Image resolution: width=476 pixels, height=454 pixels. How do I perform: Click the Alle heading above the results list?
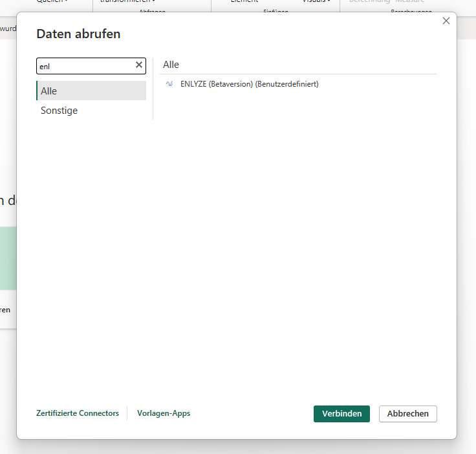tap(171, 65)
